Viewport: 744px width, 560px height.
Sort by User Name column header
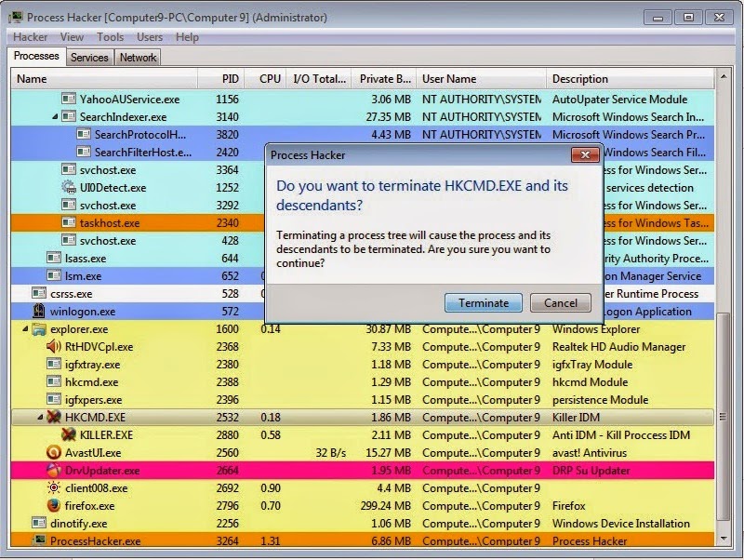[x=481, y=79]
